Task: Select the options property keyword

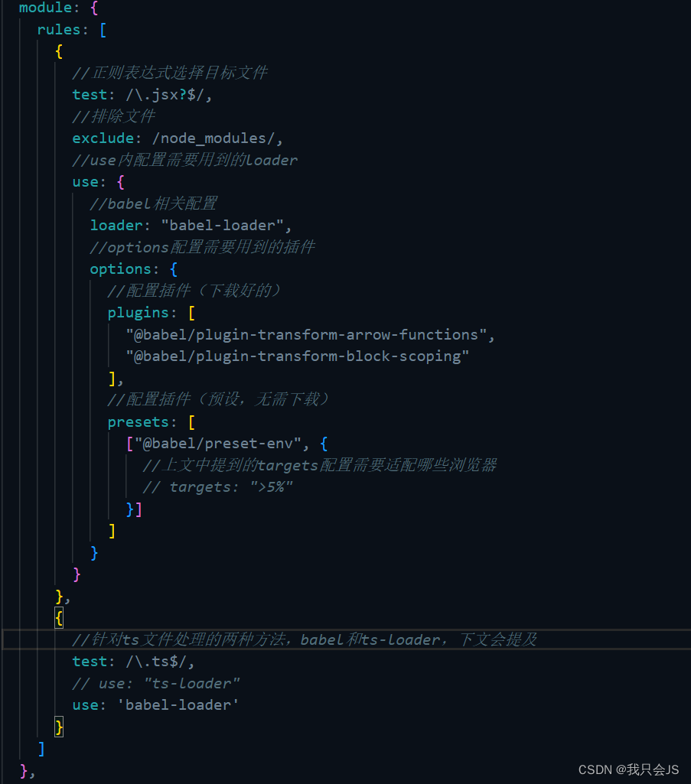Action: coord(120,268)
